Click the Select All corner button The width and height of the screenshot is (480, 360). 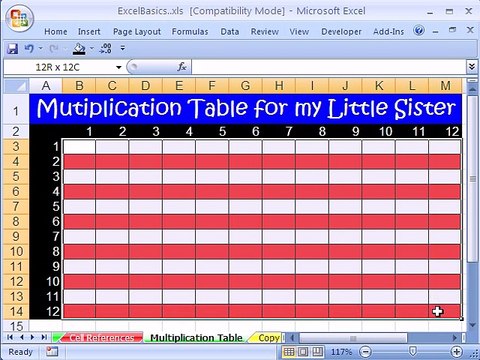click(17, 86)
